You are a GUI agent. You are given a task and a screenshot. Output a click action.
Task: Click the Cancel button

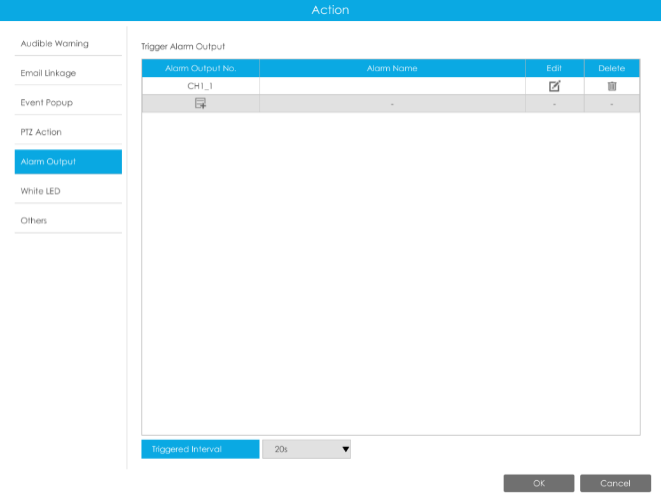point(615,483)
